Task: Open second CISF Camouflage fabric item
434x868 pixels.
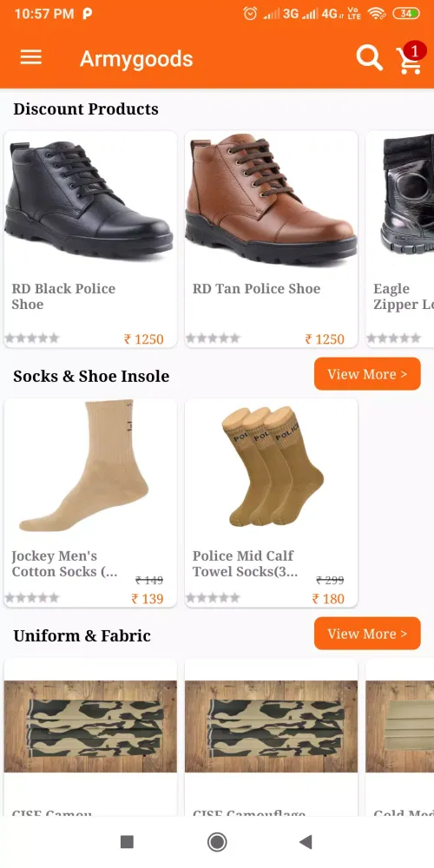Action: (271, 736)
